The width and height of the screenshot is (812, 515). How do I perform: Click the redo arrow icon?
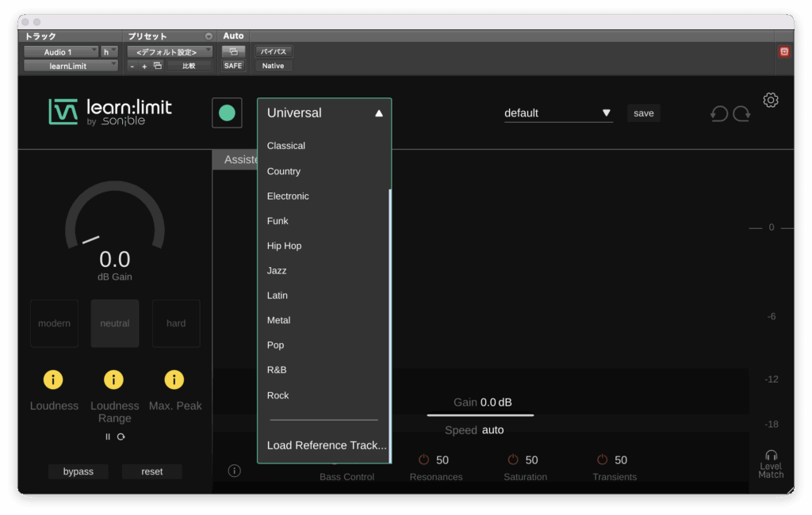click(741, 113)
